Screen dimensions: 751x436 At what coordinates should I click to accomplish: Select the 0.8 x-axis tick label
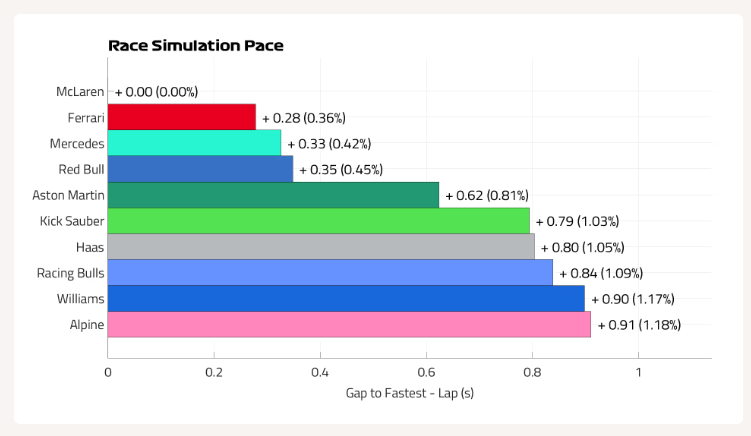532,372
